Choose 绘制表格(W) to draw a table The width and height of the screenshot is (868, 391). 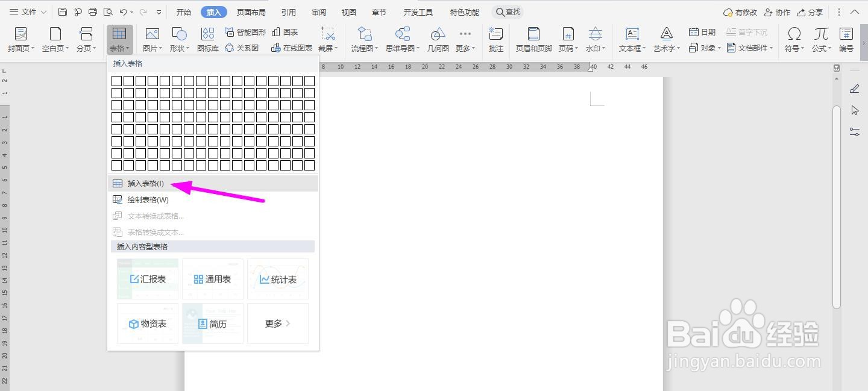pos(146,199)
